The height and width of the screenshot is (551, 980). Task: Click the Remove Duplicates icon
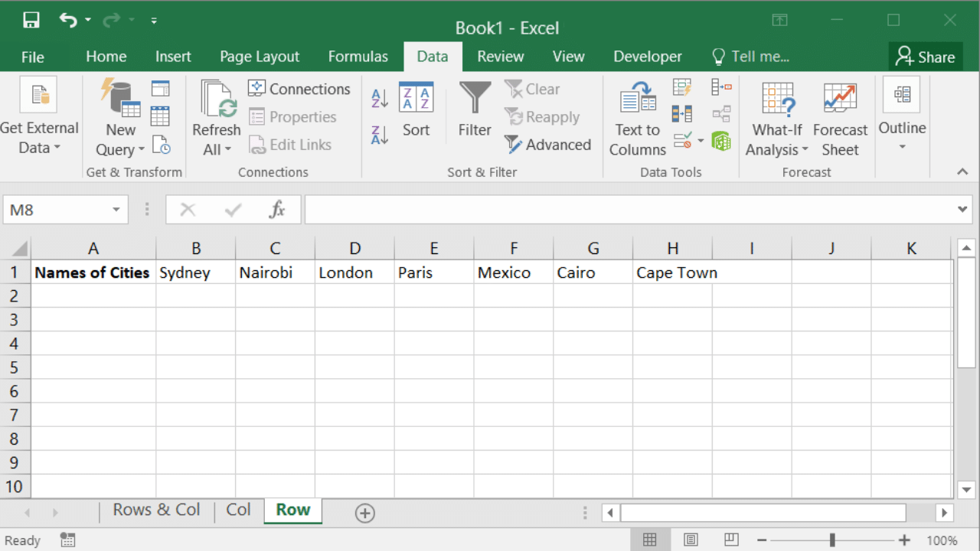coord(681,114)
